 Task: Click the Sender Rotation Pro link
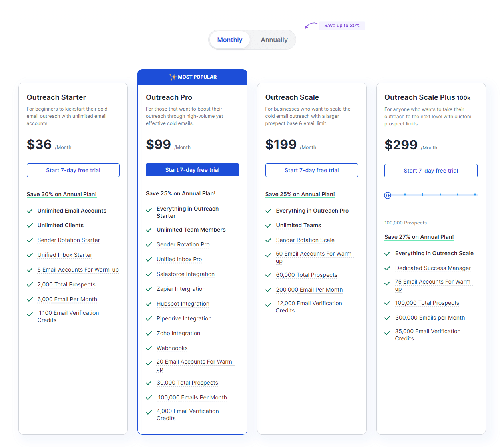coord(183,244)
